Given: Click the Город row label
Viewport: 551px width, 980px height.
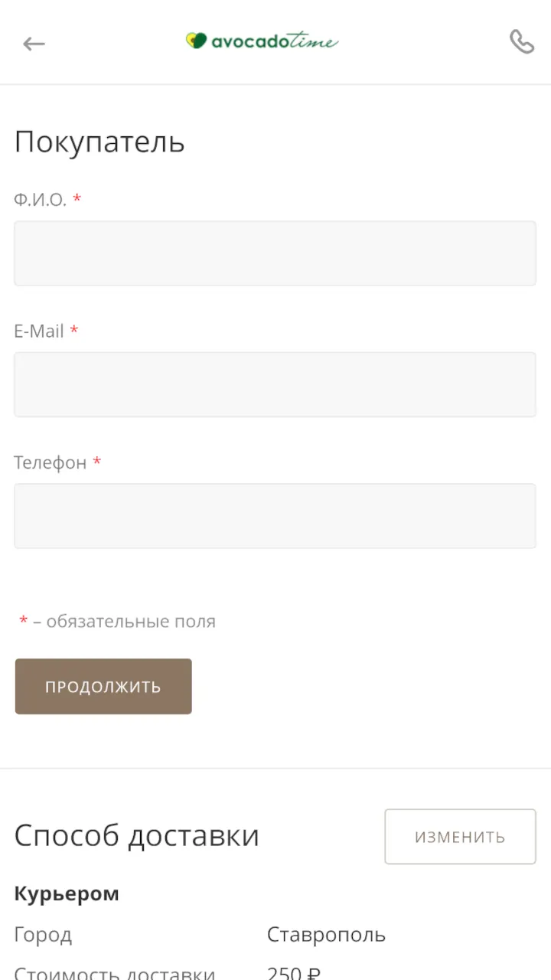Looking at the screenshot, I should (x=43, y=935).
